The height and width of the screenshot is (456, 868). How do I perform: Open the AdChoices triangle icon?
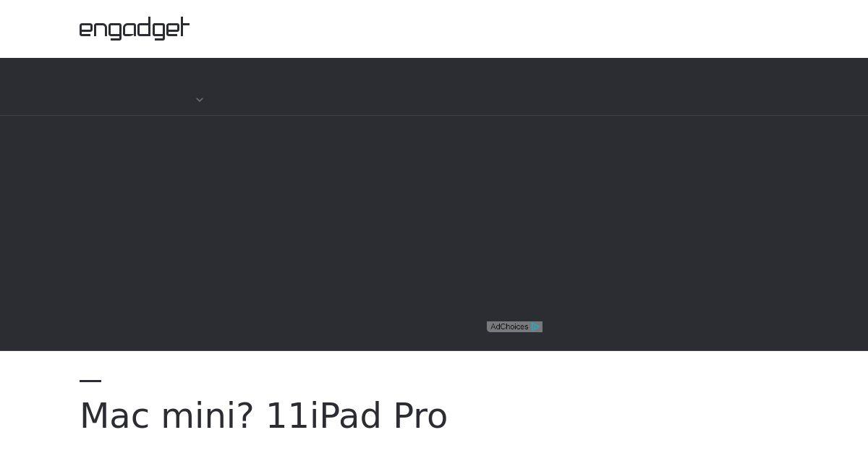pyautogui.click(x=535, y=327)
